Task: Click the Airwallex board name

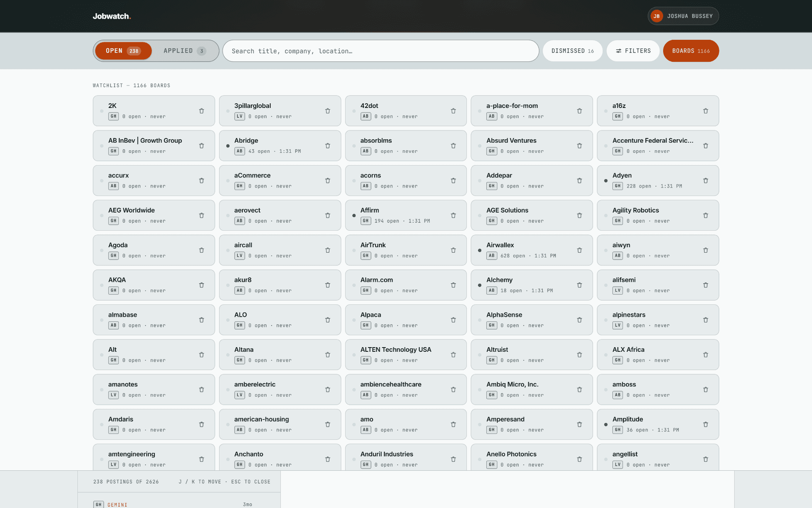Action: pyautogui.click(x=500, y=245)
